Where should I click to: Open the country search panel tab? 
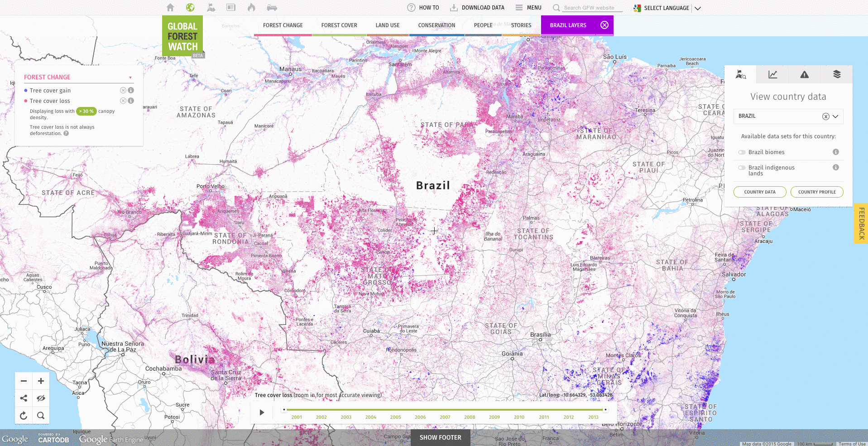point(741,74)
